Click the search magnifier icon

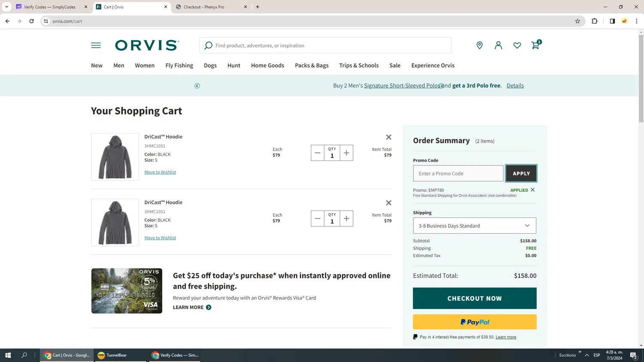tap(208, 45)
